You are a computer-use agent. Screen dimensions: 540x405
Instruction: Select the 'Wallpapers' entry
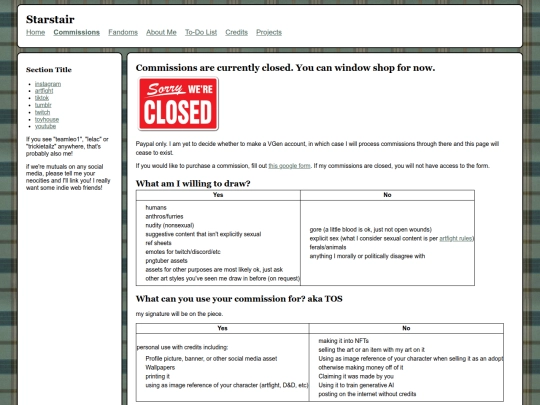(160, 367)
